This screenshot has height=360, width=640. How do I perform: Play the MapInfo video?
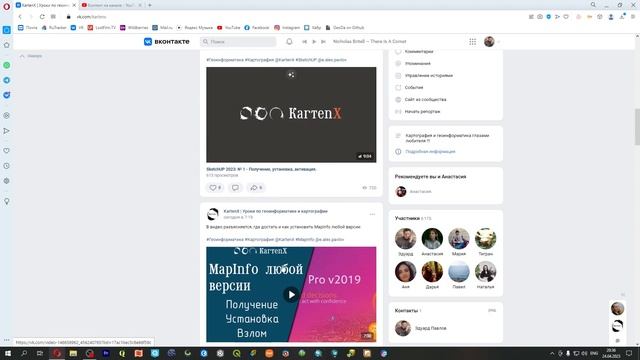coord(291,294)
